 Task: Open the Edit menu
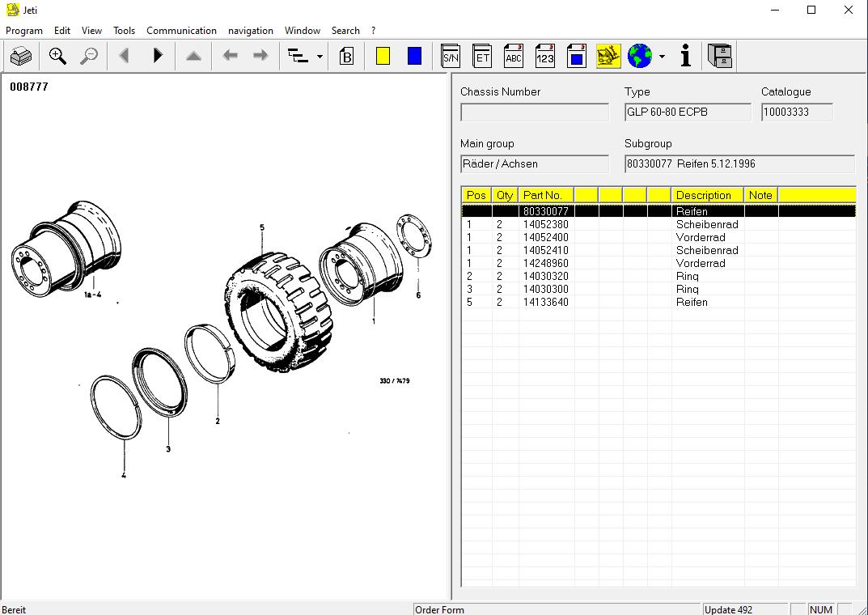pos(62,31)
